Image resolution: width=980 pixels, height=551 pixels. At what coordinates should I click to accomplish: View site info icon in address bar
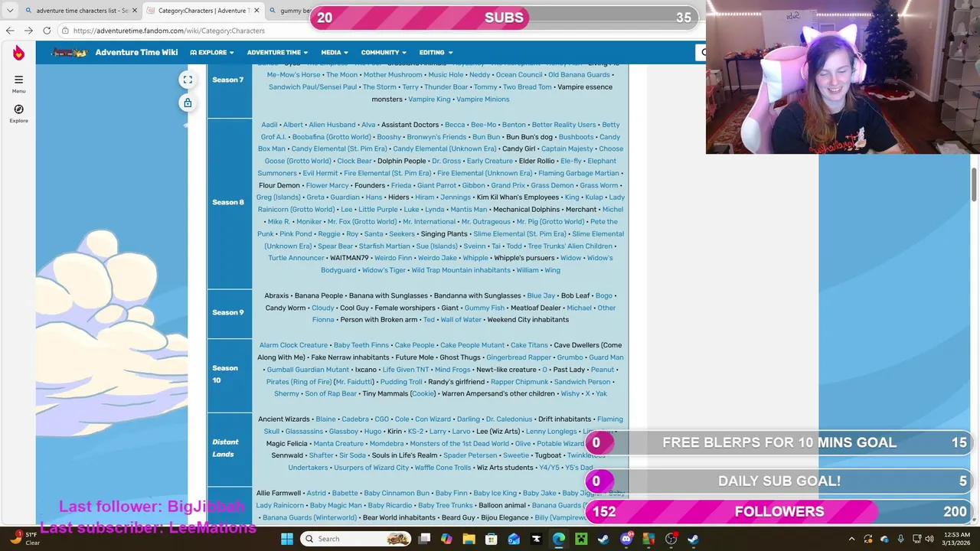[65, 31]
